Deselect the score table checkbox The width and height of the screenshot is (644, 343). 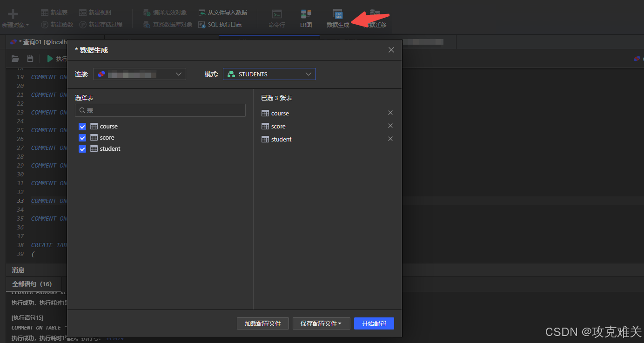(x=82, y=137)
